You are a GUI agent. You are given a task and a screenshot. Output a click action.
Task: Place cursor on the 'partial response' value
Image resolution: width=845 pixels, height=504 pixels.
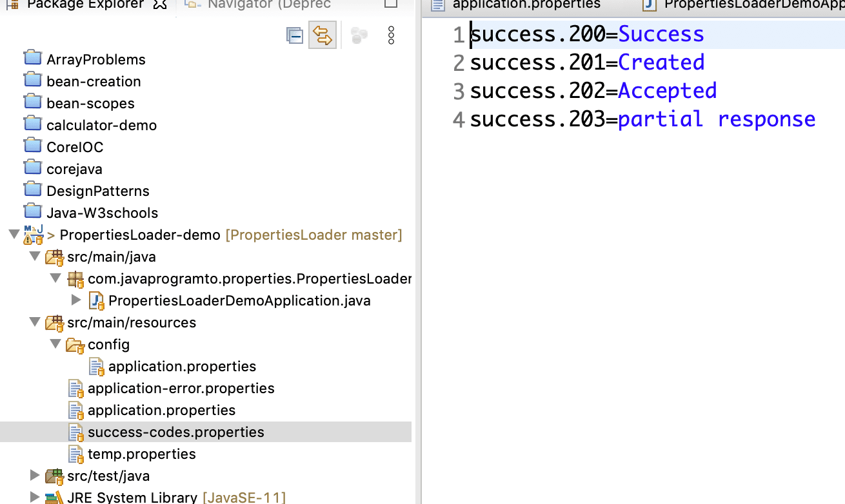716,119
